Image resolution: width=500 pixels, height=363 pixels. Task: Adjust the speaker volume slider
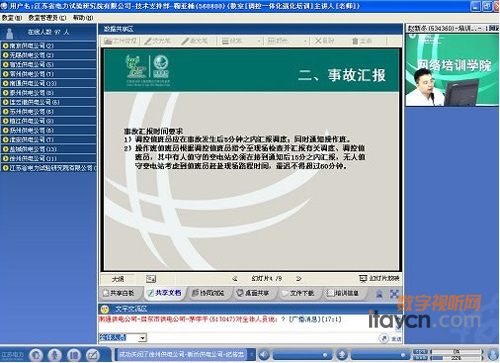[x=303, y=355]
